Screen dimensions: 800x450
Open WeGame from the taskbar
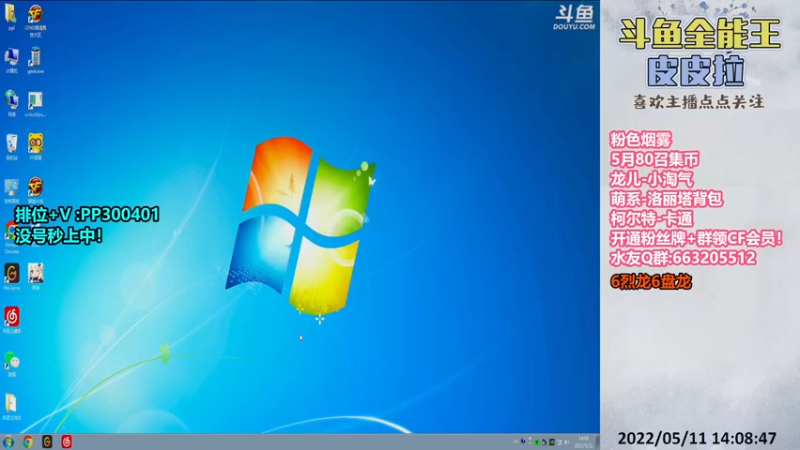[47, 442]
